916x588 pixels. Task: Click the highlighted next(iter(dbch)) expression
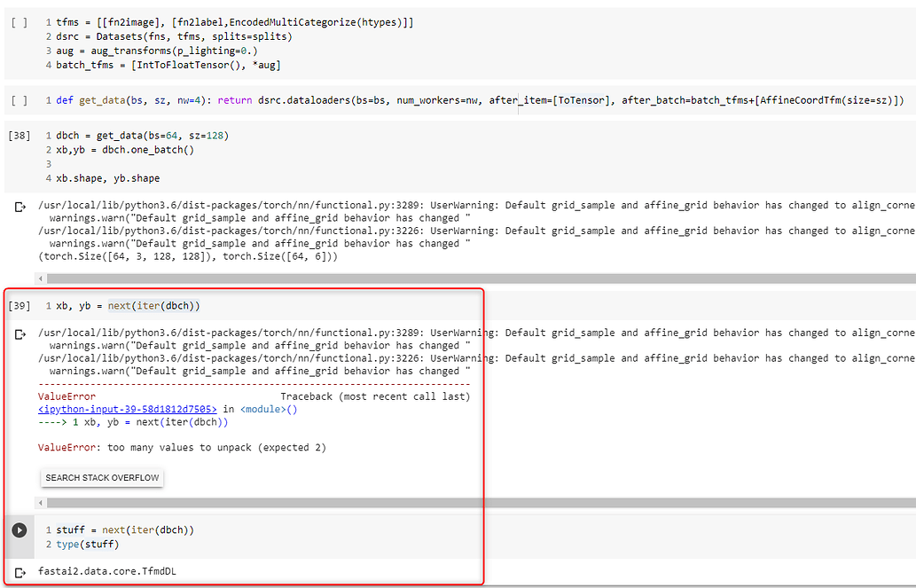tap(155, 305)
